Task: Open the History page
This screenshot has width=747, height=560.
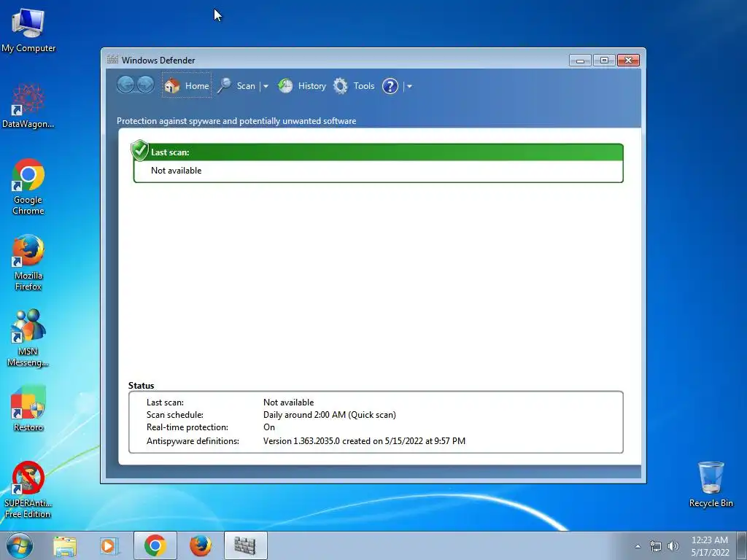Action: 302,86
